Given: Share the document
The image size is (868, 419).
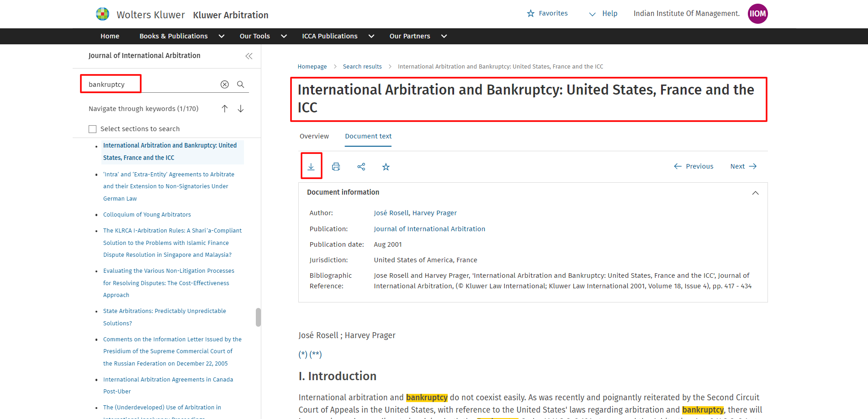Looking at the screenshot, I should pyautogui.click(x=361, y=167).
